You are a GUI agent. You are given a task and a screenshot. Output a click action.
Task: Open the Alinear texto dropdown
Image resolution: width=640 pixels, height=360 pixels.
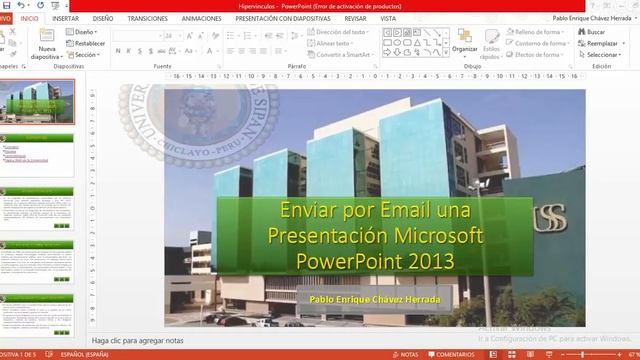pos(330,43)
